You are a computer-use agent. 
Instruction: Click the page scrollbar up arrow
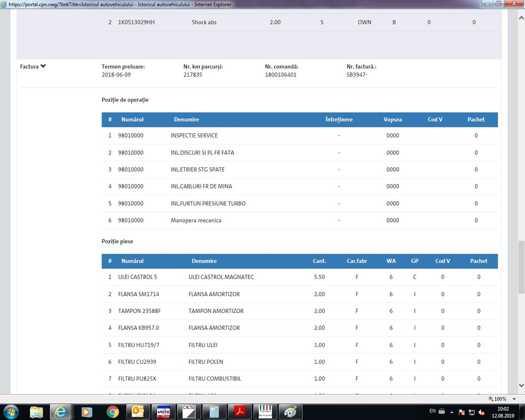point(521,17)
